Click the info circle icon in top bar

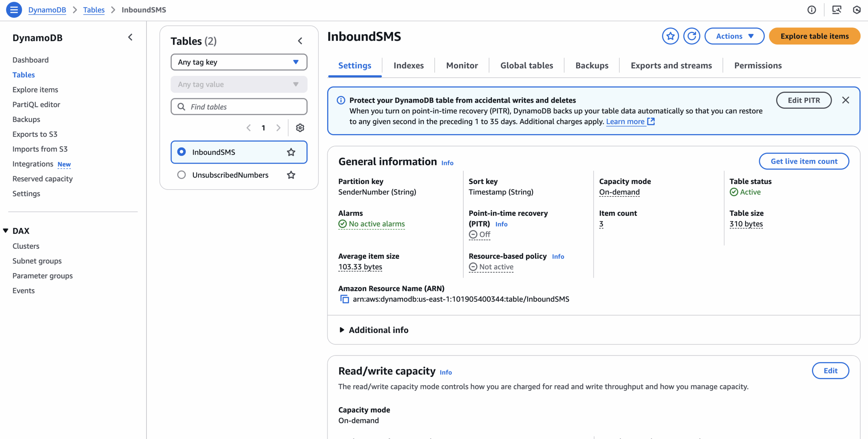(x=812, y=10)
